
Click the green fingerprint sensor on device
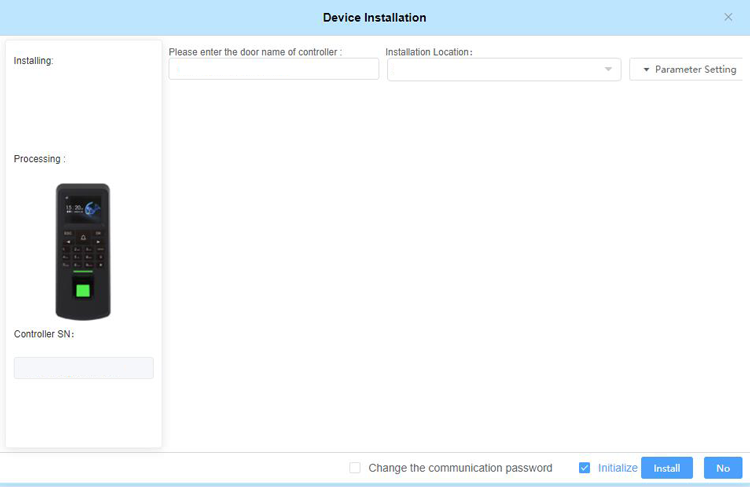point(83,292)
